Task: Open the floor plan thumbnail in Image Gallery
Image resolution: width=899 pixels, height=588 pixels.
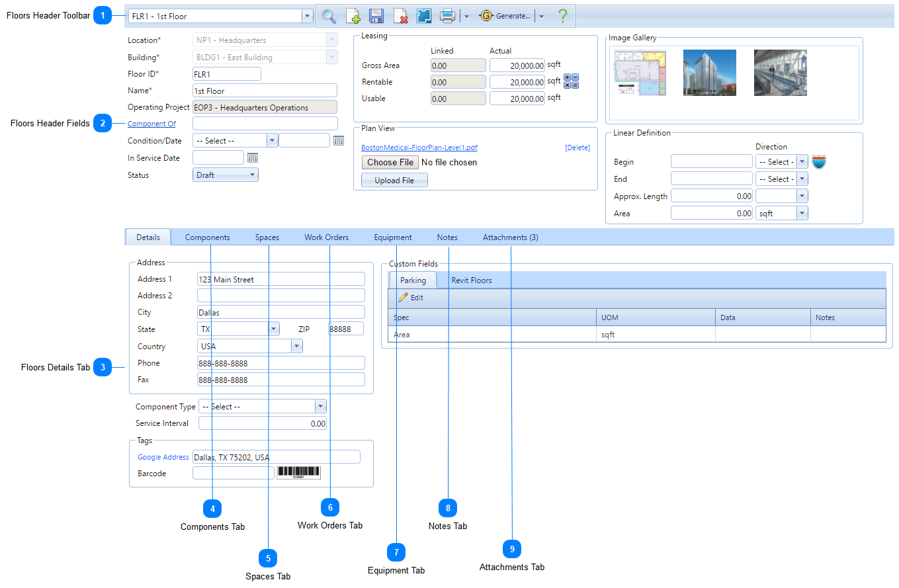Action: 640,73
